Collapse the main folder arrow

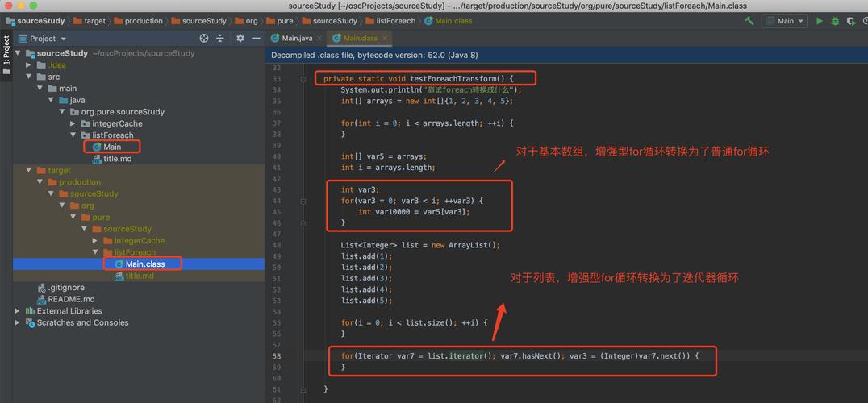40,89
